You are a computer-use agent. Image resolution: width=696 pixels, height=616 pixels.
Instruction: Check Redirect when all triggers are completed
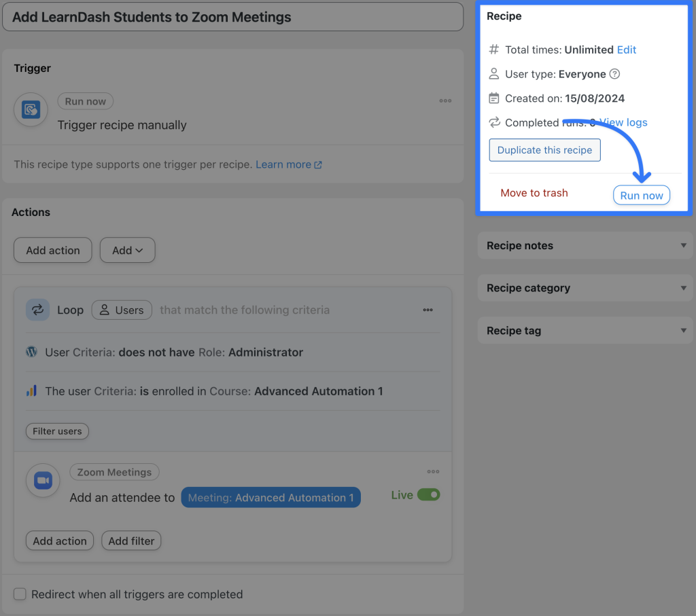click(x=20, y=594)
